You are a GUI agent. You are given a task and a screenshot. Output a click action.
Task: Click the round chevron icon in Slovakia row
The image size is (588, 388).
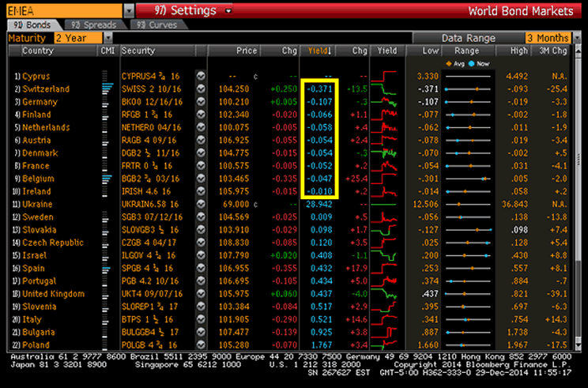[201, 229]
